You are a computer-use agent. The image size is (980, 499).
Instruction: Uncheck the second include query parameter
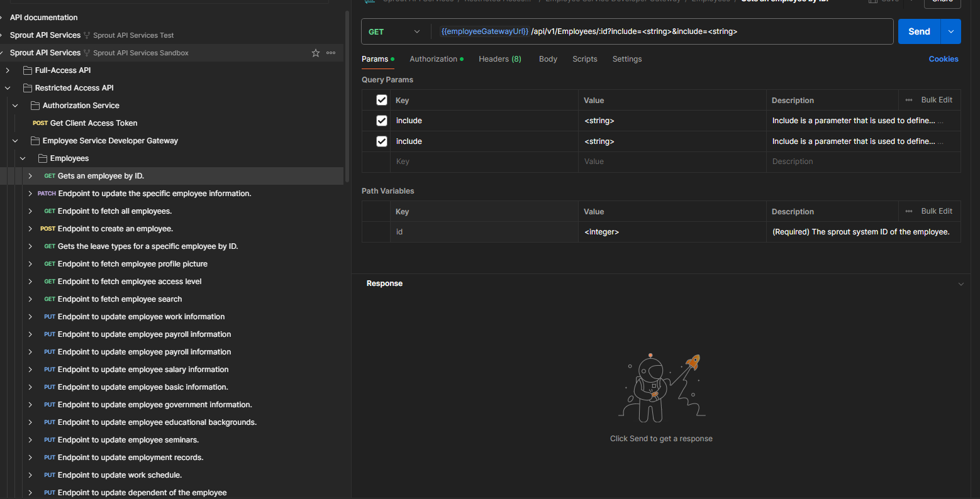click(382, 141)
